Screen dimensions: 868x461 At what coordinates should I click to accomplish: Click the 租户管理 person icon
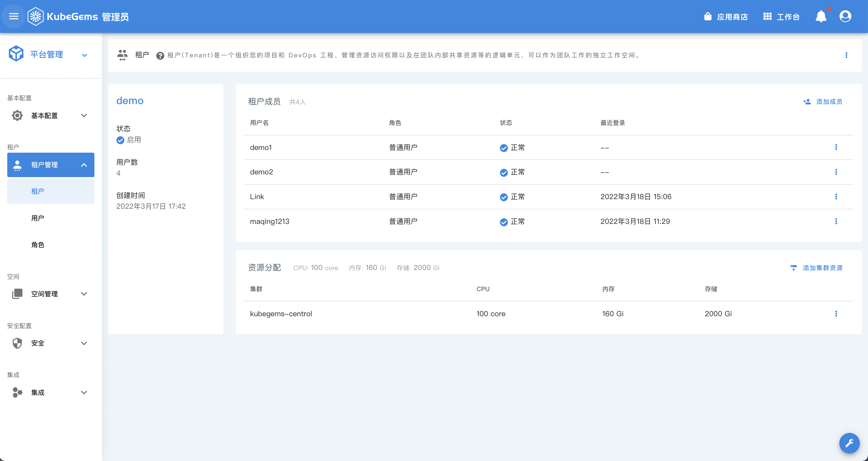point(17,165)
